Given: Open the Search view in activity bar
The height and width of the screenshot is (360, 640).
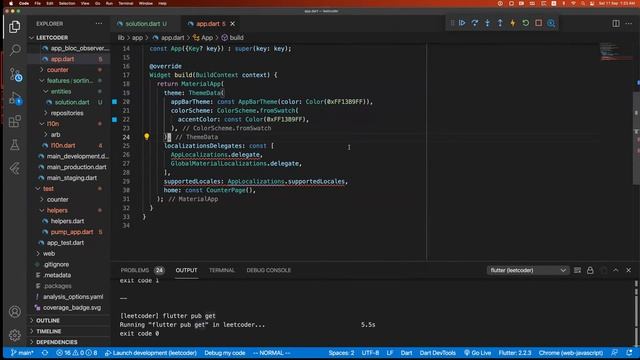Looking at the screenshot, I should pos(15,50).
